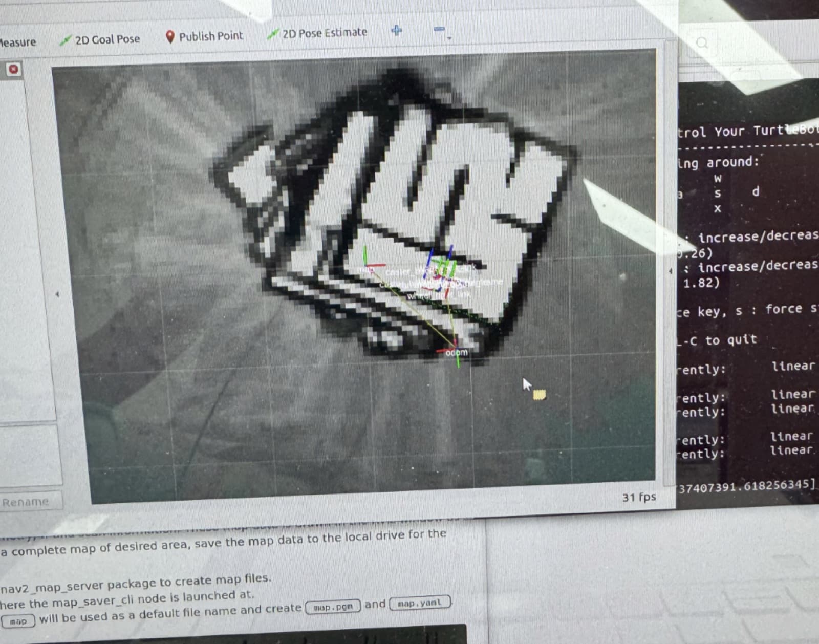Click the map.pgm code label on the web page
819x644 pixels.
tap(333, 607)
